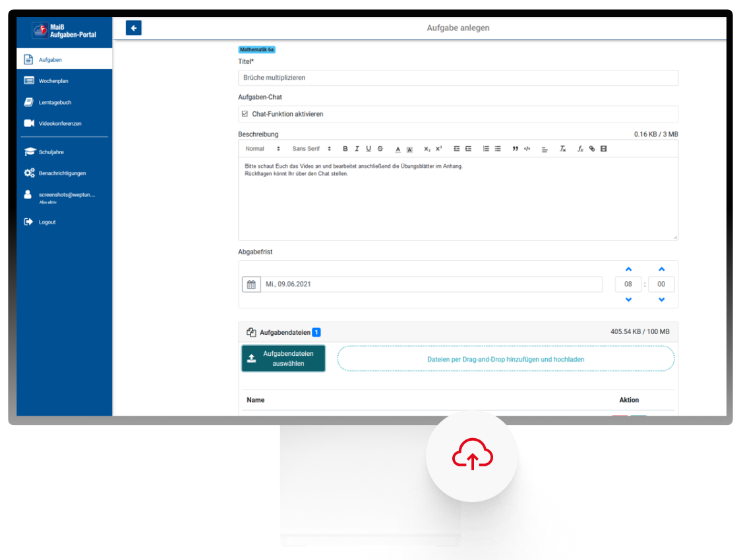Click the hour field showing 08
The width and height of the screenshot is (741, 560).
[628, 284]
